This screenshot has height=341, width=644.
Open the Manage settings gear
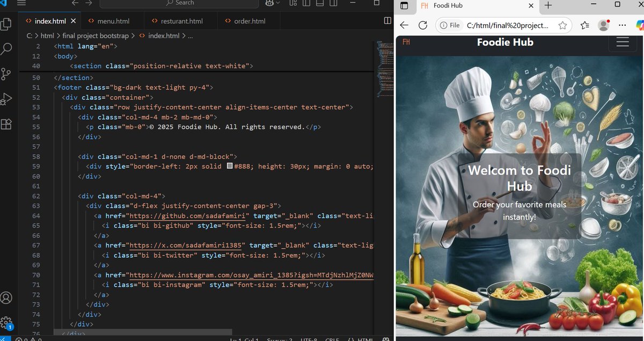point(7,322)
